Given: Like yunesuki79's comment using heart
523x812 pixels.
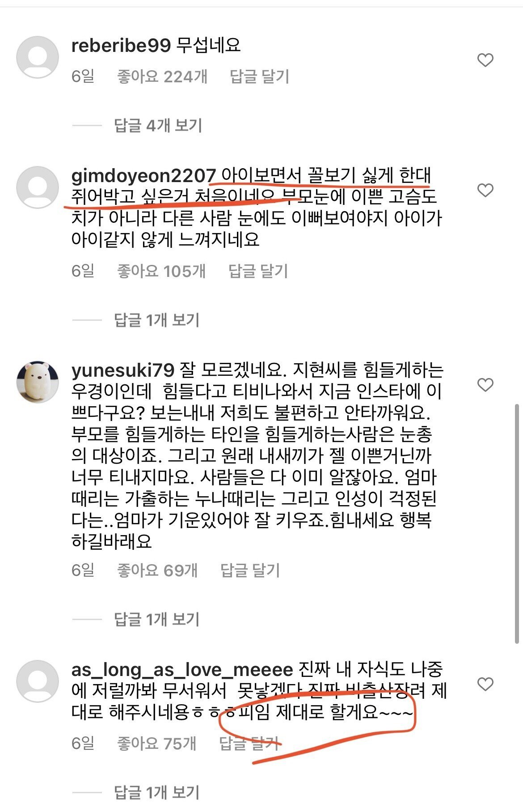Looking at the screenshot, I should point(485,385).
